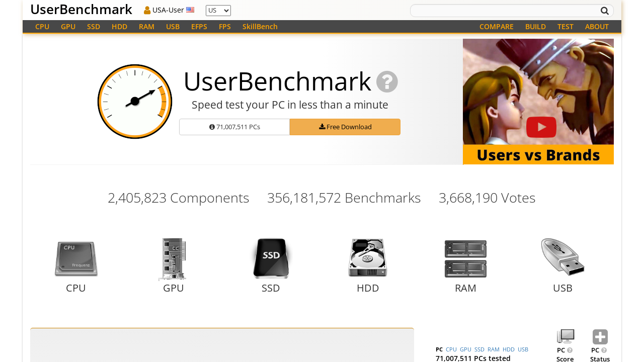
Task: Click the SSD label under drive icon
Action: click(x=271, y=288)
